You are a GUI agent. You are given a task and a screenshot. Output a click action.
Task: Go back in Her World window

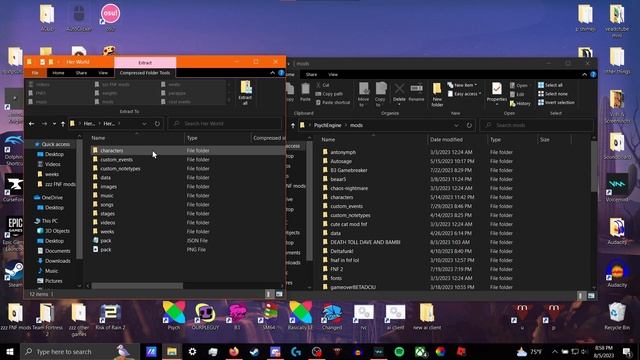coord(31,124)
